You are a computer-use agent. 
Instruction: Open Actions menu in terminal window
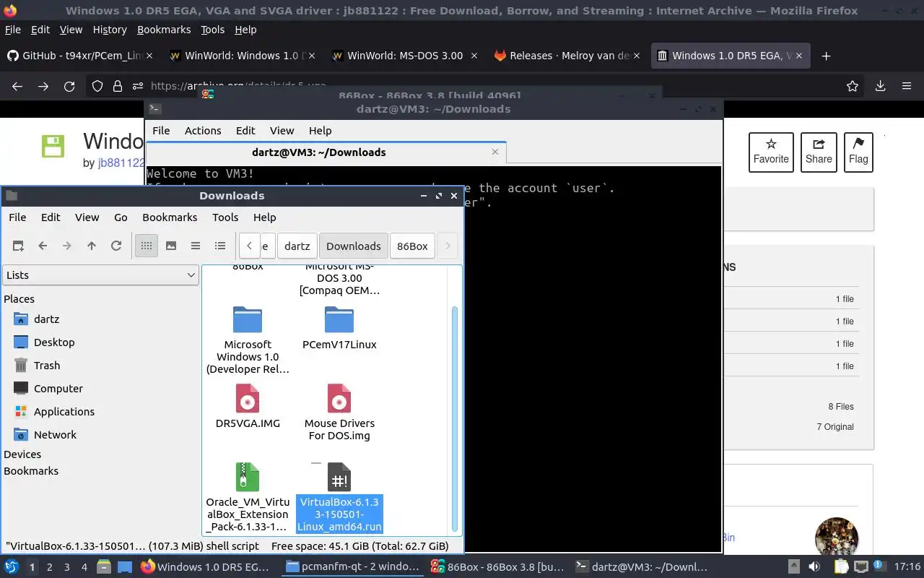pyautogui.click(x=203, y=131)
